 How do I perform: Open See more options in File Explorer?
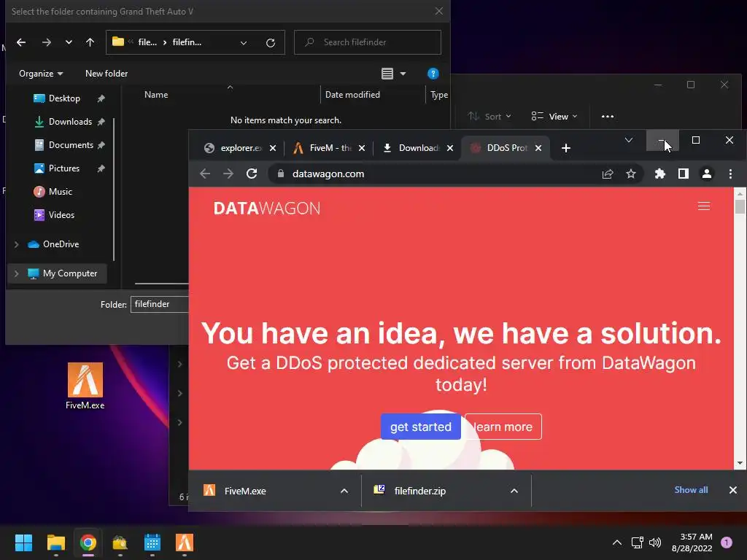608,116
